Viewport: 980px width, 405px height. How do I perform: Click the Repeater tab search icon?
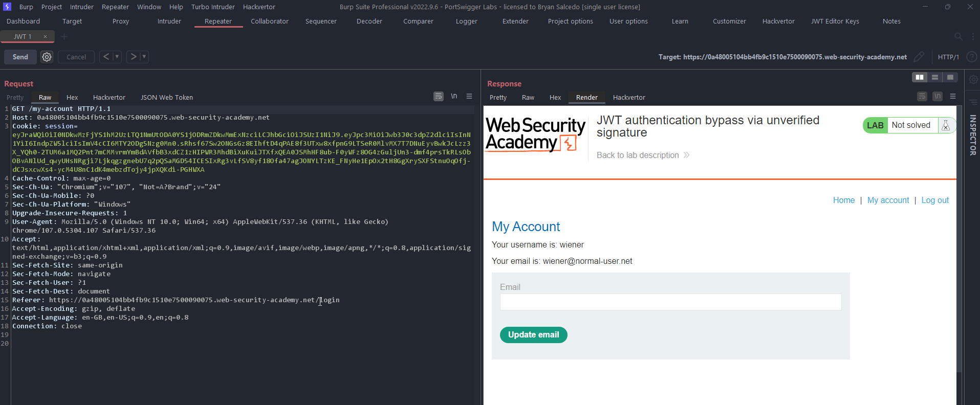[959, 37]
